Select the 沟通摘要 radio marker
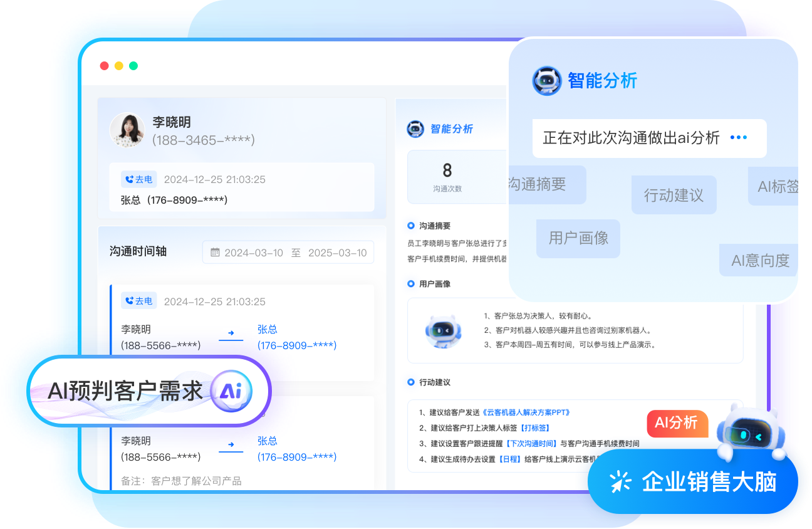The width and height of the screenshot is (812, 529). [x=411, y=226]
